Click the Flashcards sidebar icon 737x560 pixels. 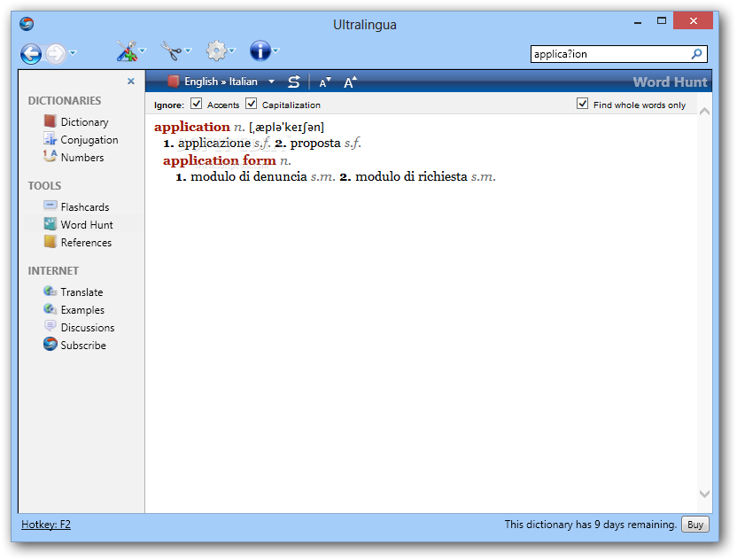(50, 206)
